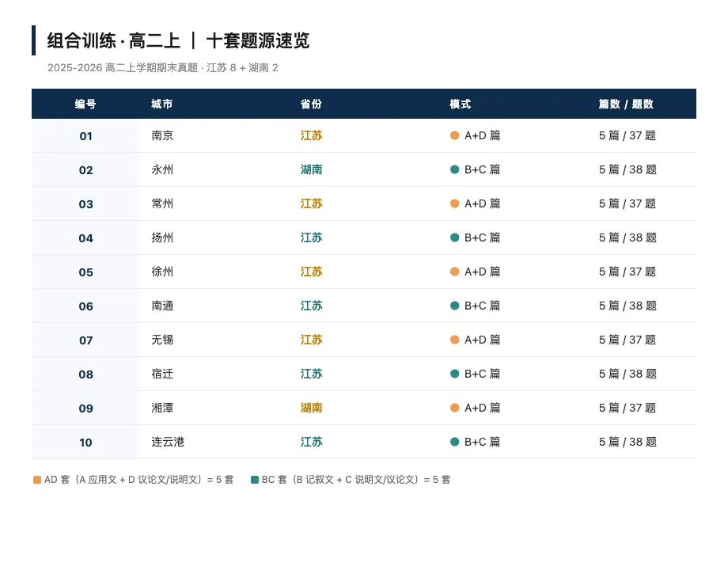Click 5 篇 / 38 题 in the 扬州 row
This screenshot has height=570, width=728.
628,237
